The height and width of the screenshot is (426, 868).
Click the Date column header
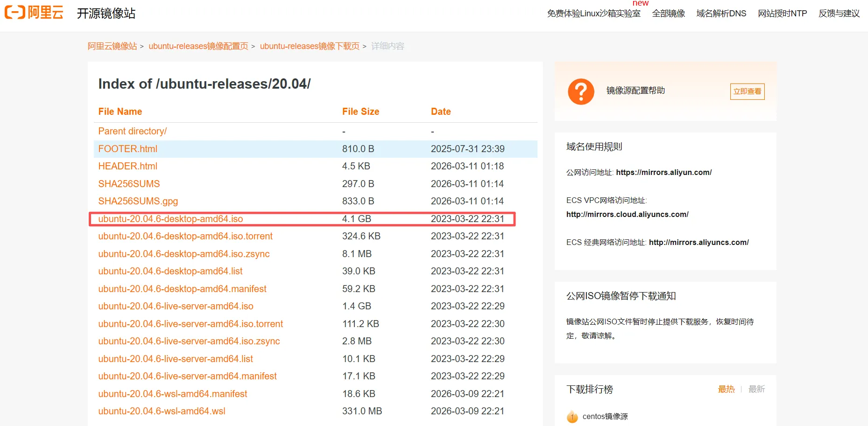441,112
